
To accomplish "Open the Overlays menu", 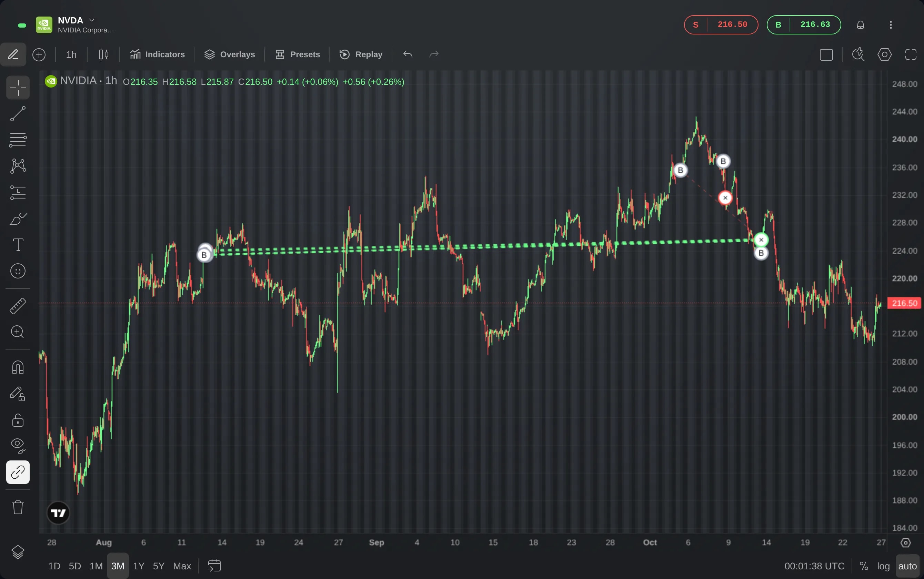I will [230, 54].
